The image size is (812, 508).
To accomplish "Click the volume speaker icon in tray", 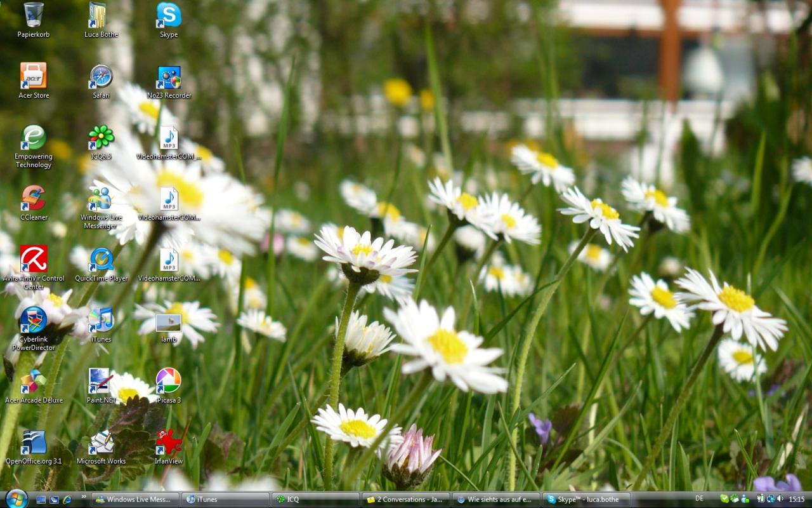I will 780,499.
